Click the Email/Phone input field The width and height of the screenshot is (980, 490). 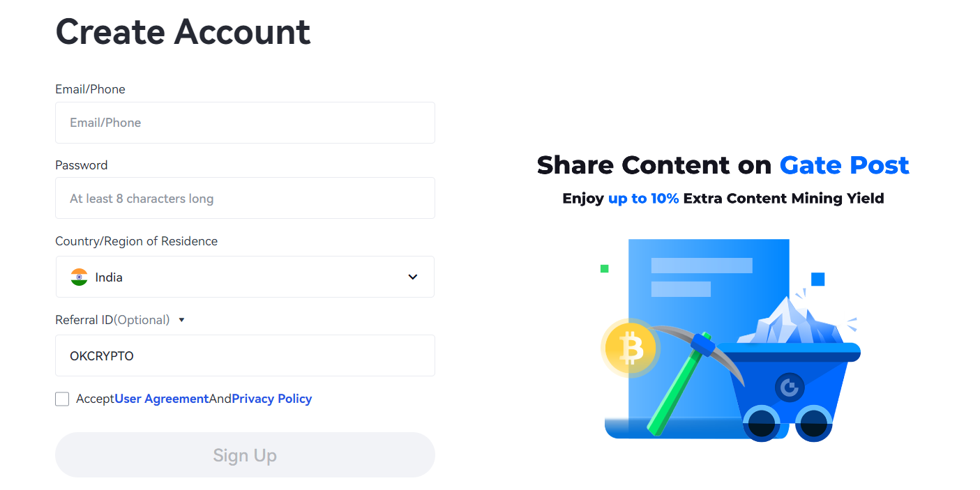tap(245, 123)
